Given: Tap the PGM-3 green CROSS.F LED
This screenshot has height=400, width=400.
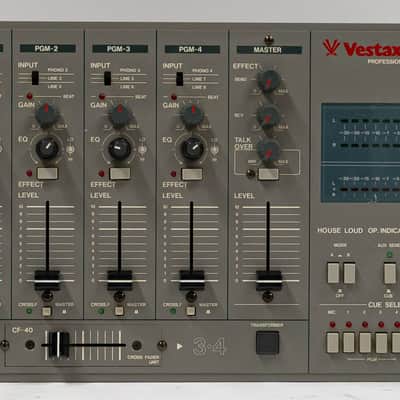Looking at the screenshot, I should point(101,311).
